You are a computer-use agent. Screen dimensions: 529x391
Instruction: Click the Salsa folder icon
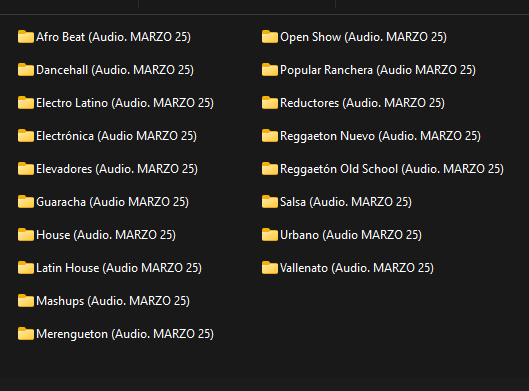coord(270,202)
